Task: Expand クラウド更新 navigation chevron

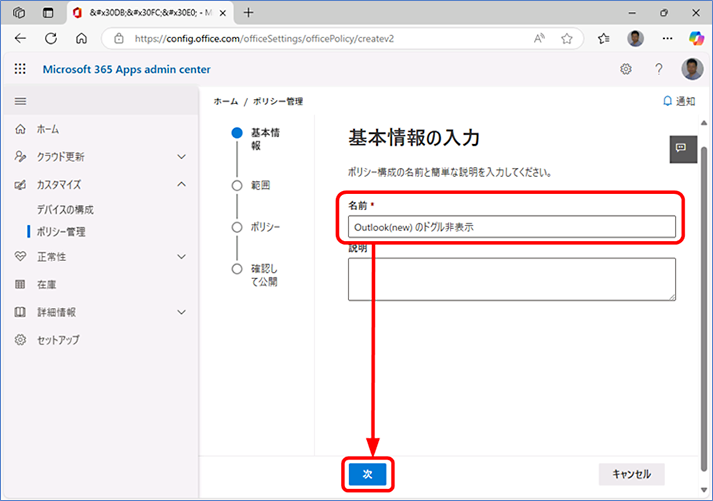Action: (x=181, y=157)
